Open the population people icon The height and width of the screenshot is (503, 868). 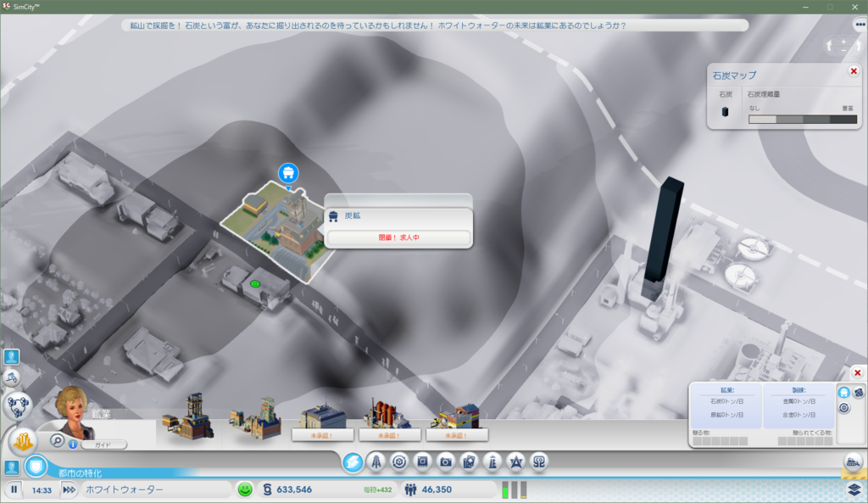[x=410, y=489]
